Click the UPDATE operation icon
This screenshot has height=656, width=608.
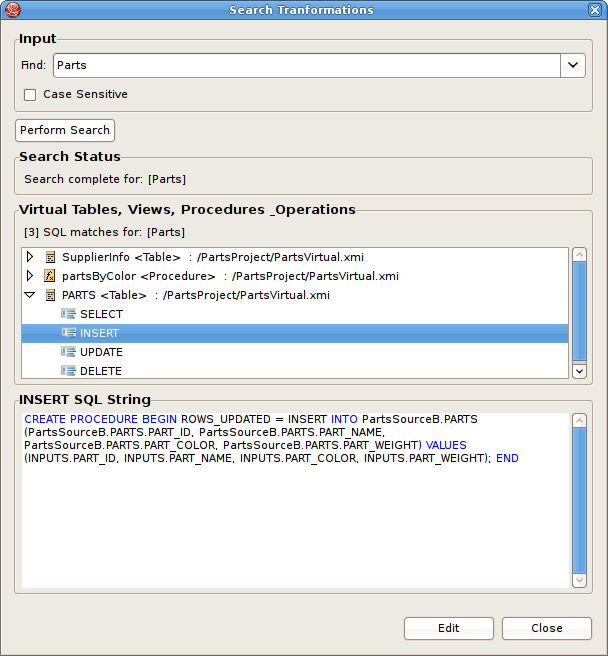coord(68,352)
